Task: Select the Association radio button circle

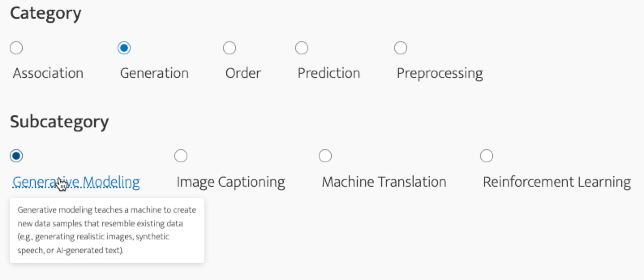Action: click(x=16, y=48)
